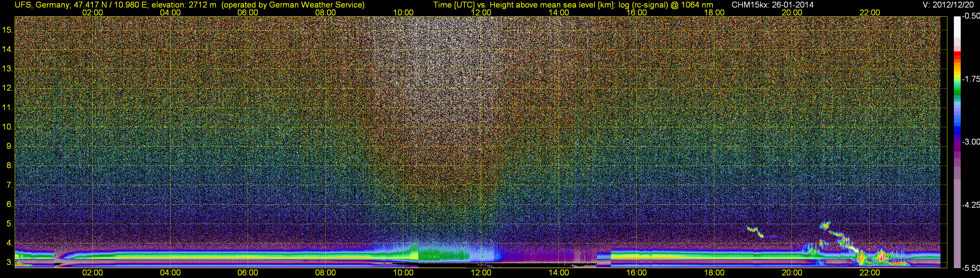Click the vertical signal color scale bar
The image size is (980, 278).
click(x=957, y=142)
